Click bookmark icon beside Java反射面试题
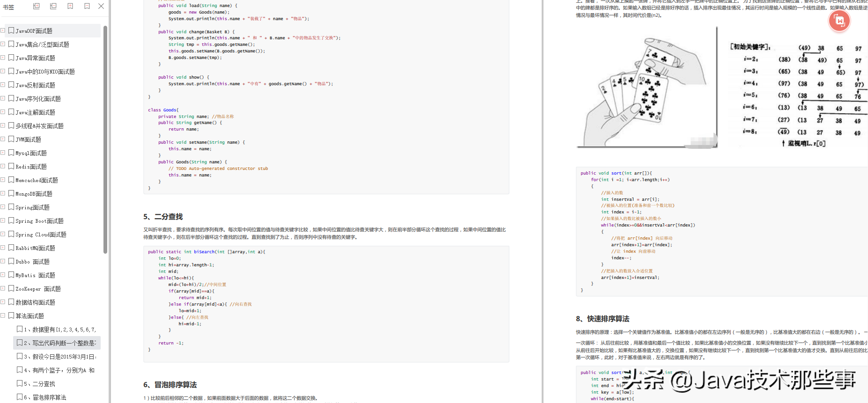 [x=11, y=85]
